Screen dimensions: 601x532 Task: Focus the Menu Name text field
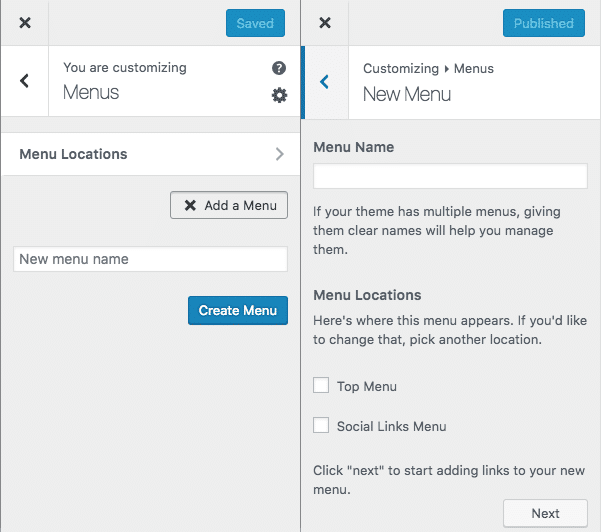point(450,176)
